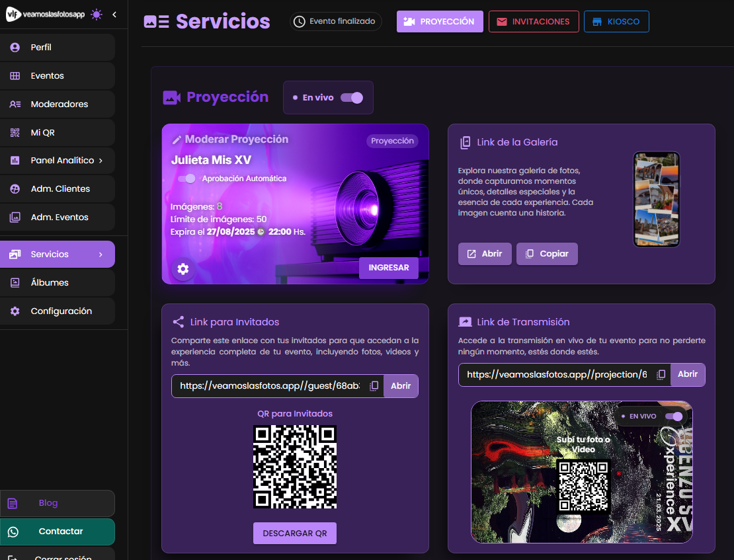Click the guest link URL field
734x560 pixels.
pos(270,386)
